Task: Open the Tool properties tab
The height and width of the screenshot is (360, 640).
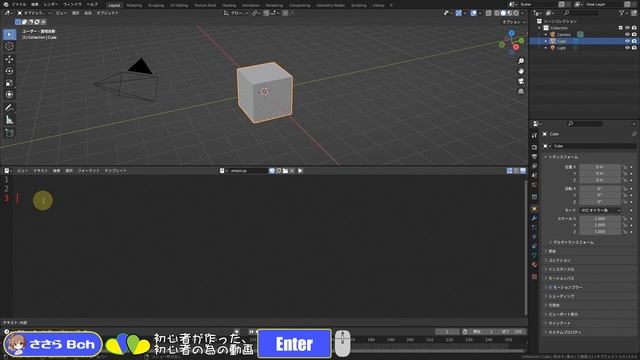Action: click(534, 135)
